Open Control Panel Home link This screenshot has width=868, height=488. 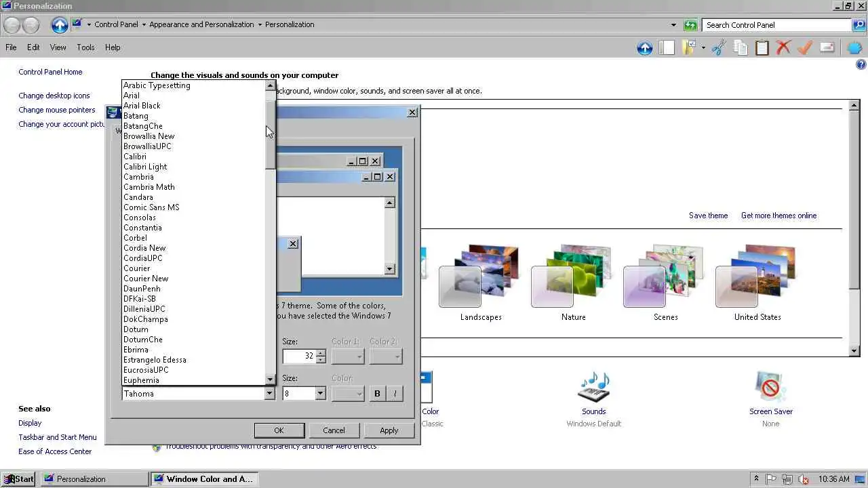(50, 72)
